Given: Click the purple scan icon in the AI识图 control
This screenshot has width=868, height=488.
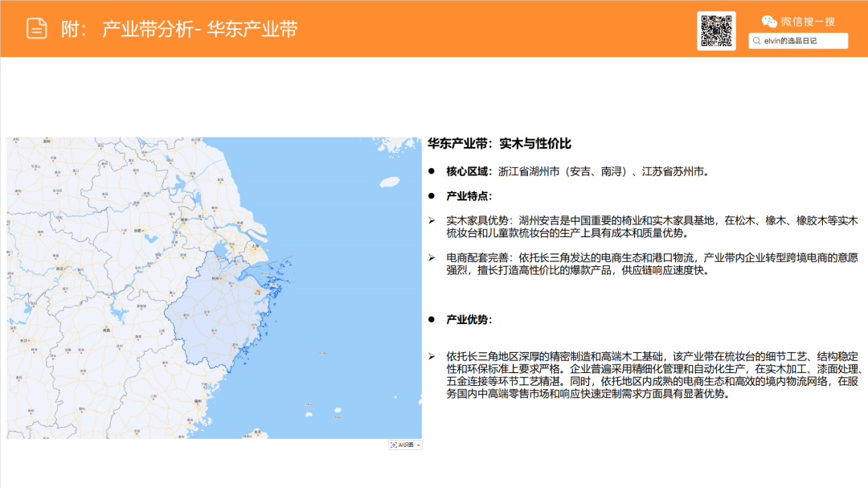Looking at the screenshot, I should point(394,446).
